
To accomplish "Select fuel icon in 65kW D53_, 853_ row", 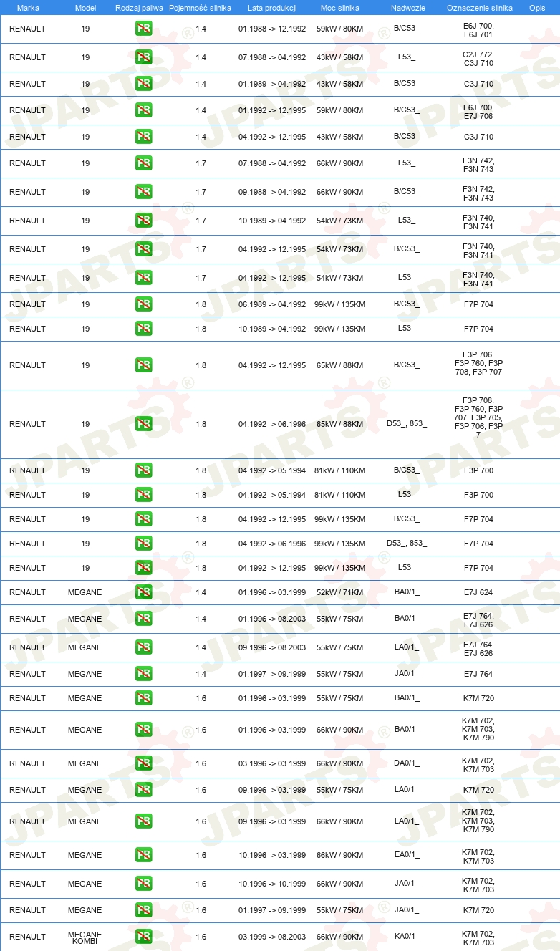I will point(143,425).
